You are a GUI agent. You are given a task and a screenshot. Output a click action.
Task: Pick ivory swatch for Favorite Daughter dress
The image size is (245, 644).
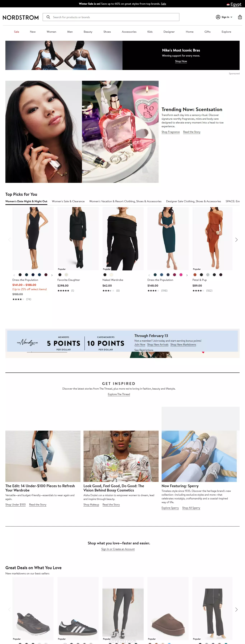66,275
